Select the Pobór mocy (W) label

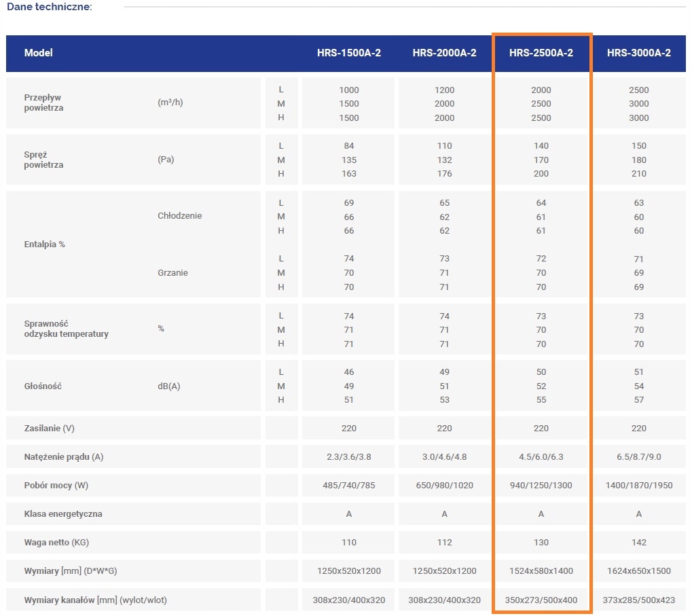(56, 486)
